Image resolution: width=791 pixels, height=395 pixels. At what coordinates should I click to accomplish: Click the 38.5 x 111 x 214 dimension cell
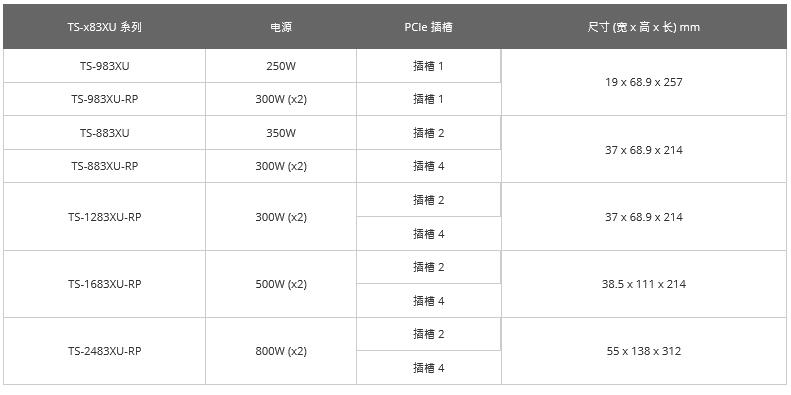click(644, 284)
